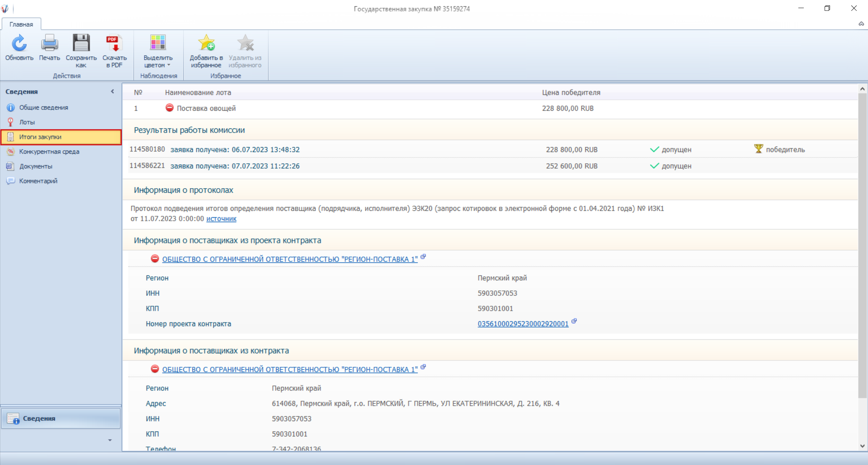
Task: Open the Документы section
Action: (x=36, y=166)
